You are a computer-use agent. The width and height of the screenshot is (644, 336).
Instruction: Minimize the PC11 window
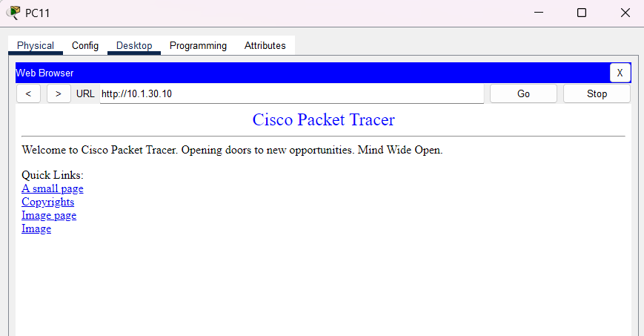click(x=539, y=13)
